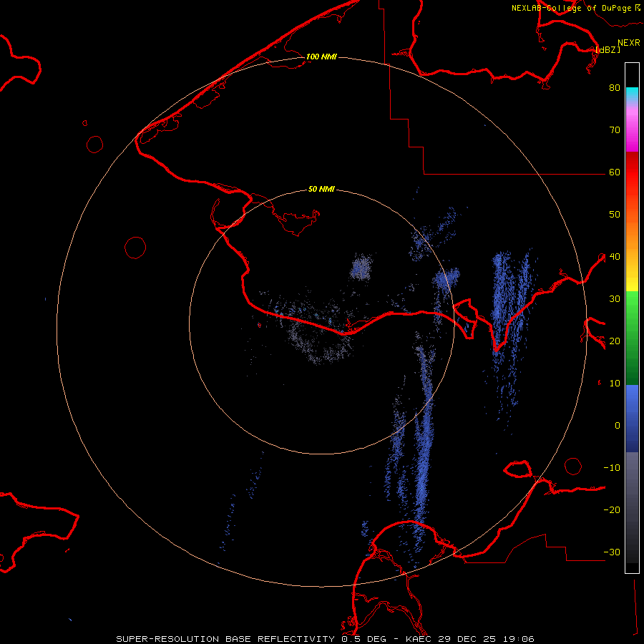Click the 50 NMI range ring label
The image size is (644, 644).
[321, 190]
